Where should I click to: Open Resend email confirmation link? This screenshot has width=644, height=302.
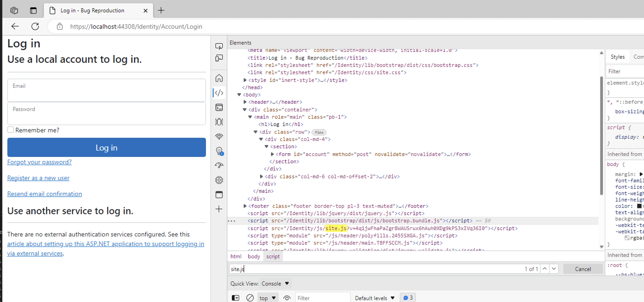pos(44,194)
